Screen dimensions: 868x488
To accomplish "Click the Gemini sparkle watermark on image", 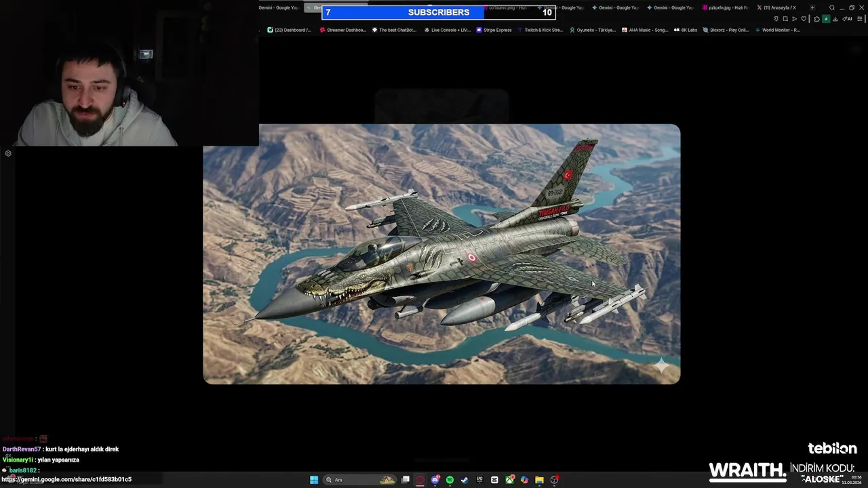I will pyautogui.click(x=662, y=366).
